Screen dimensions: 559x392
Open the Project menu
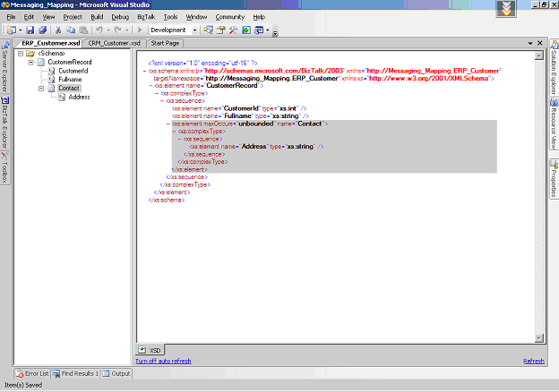click(x=73, y=17)
